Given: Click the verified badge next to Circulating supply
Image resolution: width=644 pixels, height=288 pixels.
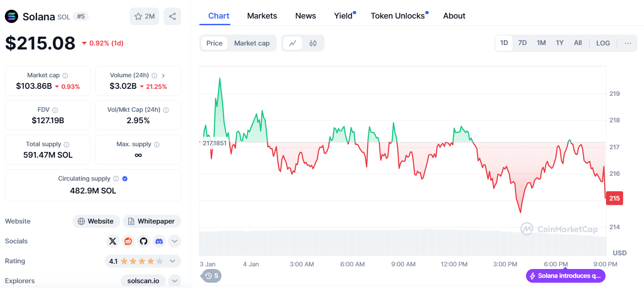Looking at the screenshot, I should click(125, 179).
